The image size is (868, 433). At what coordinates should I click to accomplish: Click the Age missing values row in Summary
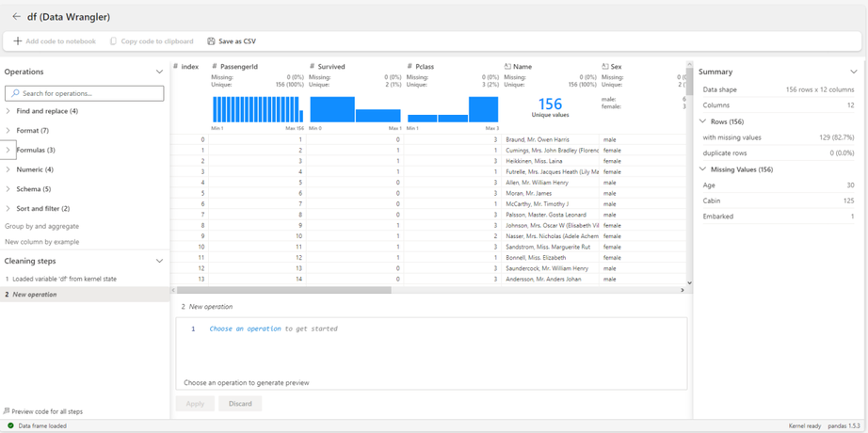tap(779, 184)
